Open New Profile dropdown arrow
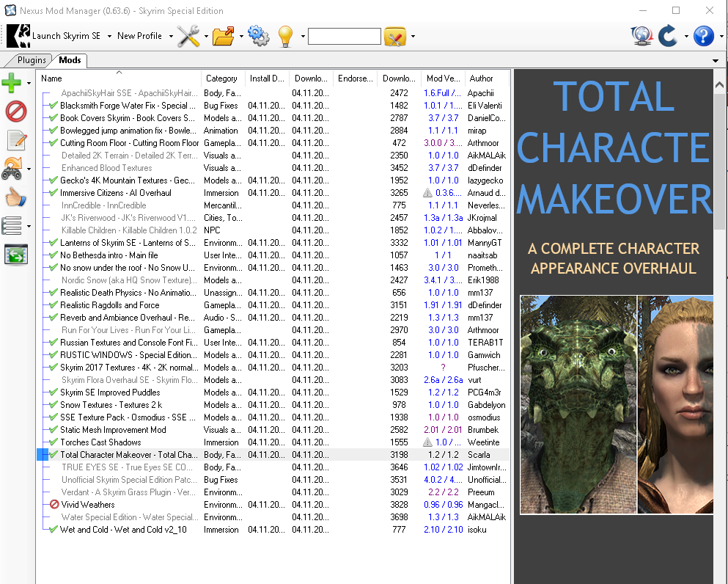Screen dimensions: 728x584 tap(171, 36)
